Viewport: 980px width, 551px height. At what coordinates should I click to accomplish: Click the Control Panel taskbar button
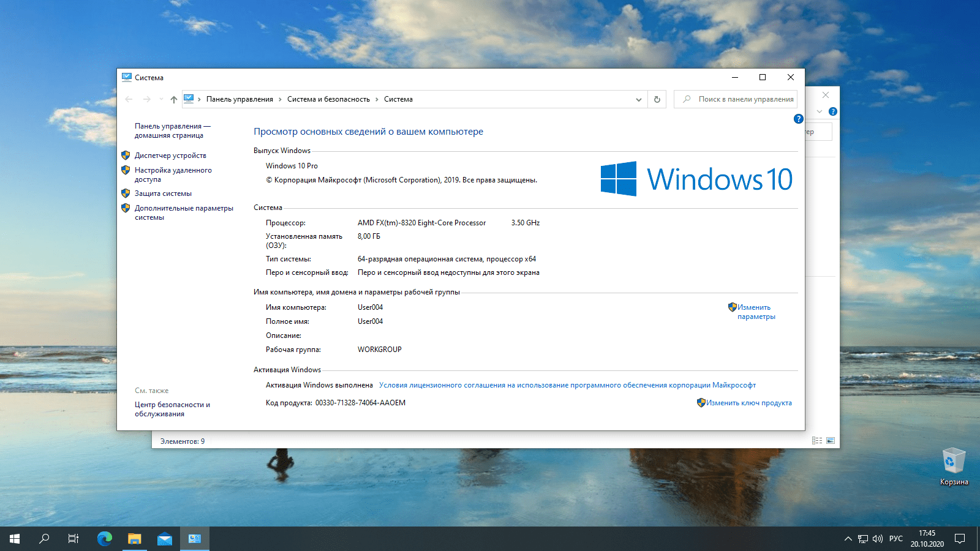click(195, 539)
